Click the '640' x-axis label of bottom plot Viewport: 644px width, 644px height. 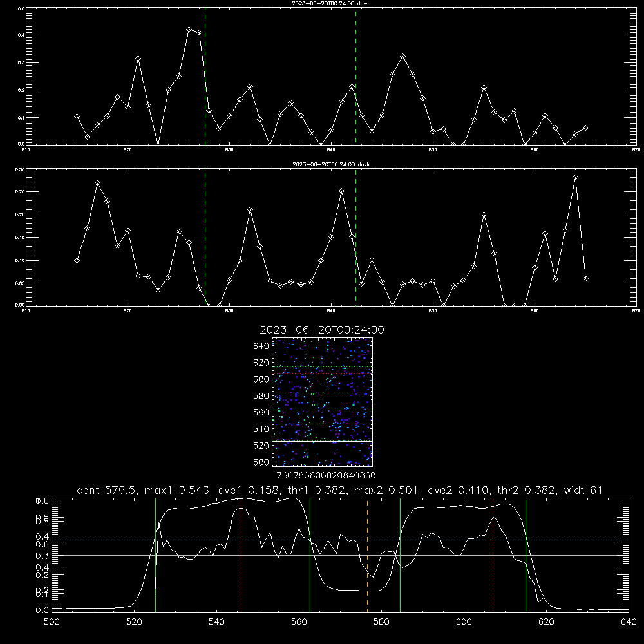pos(629,622)
